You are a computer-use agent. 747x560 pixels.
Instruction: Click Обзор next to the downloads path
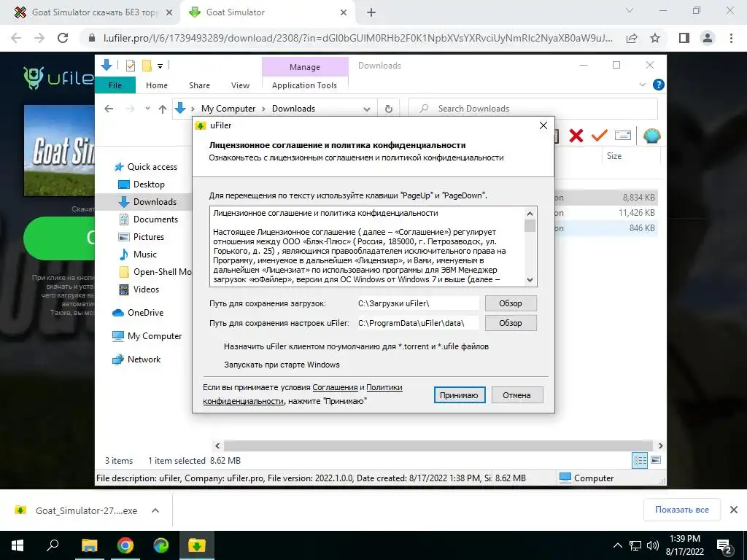pos(511,303)
